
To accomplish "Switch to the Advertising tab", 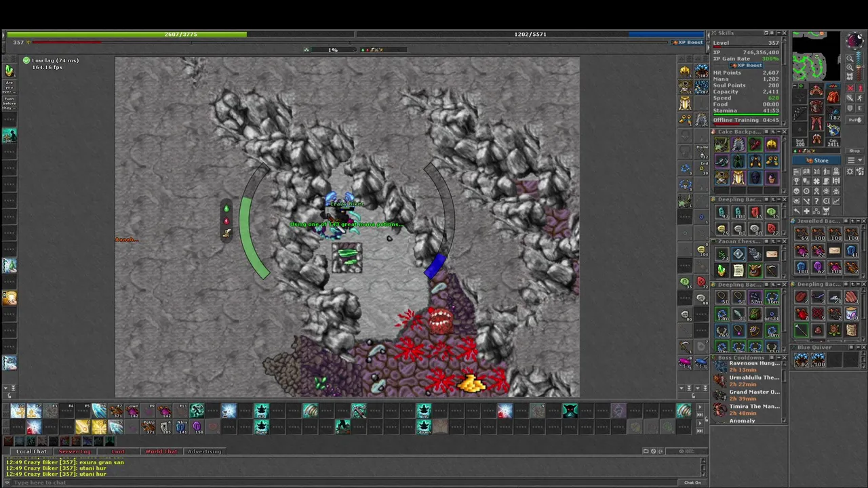I will [204, 451].
